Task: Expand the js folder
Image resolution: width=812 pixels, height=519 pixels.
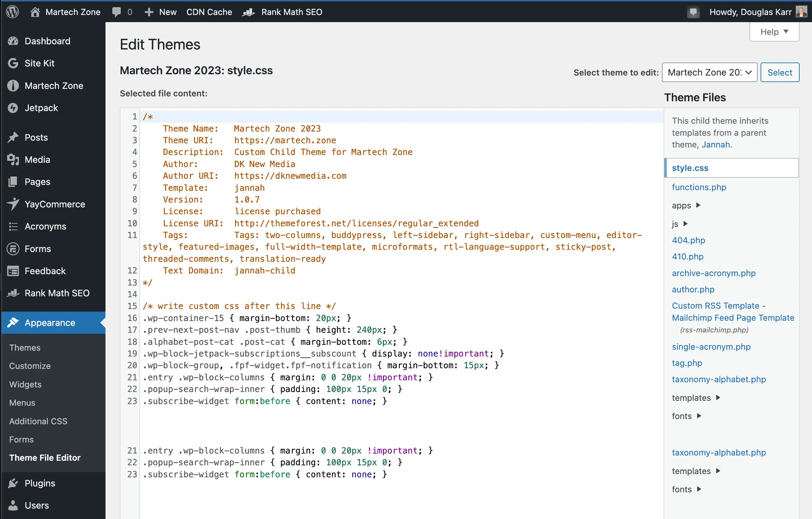Action: 679,224
